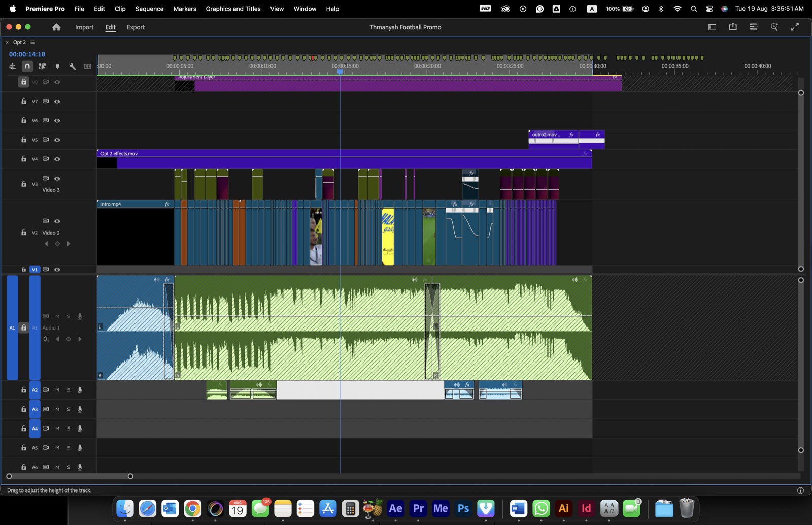This screenshot has height=525, width=812.
Task: Solo audio track A3
Action: point(69,409)
